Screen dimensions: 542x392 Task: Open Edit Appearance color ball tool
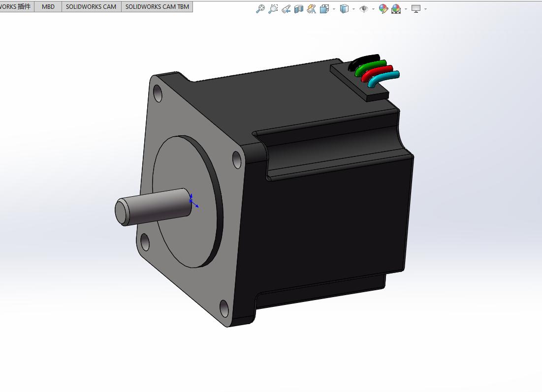(383, 9)
